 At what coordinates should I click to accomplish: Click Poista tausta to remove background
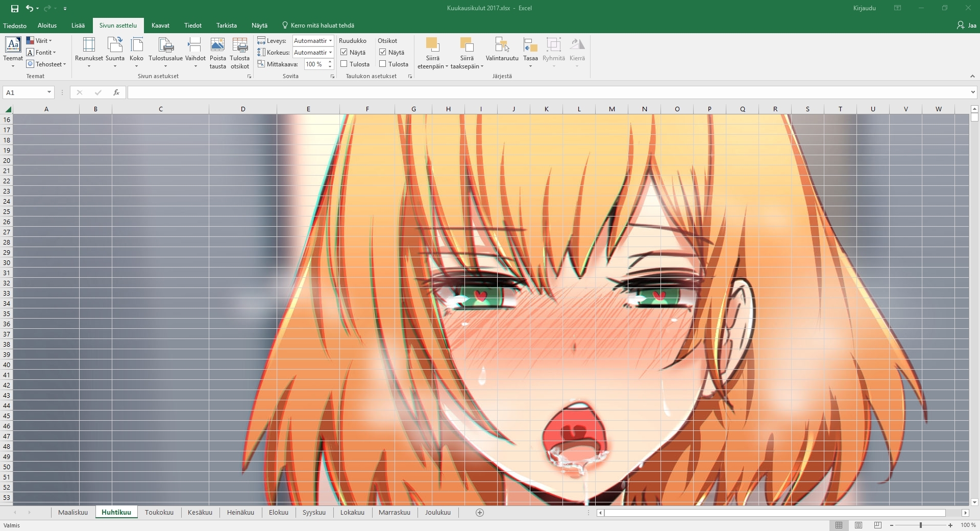[217, 53]
